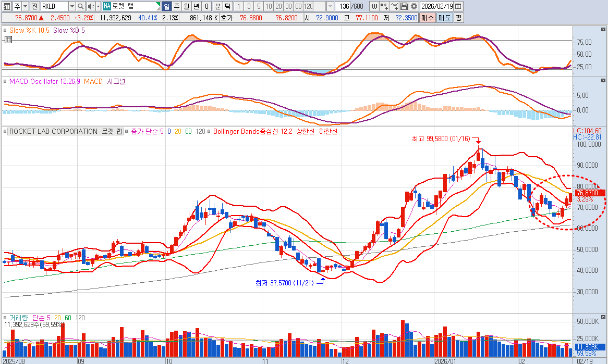This screenshot has width=608, height=364.
Task: Toggle the Slow %K indicator square marker
Action: (x=5, y=31)
